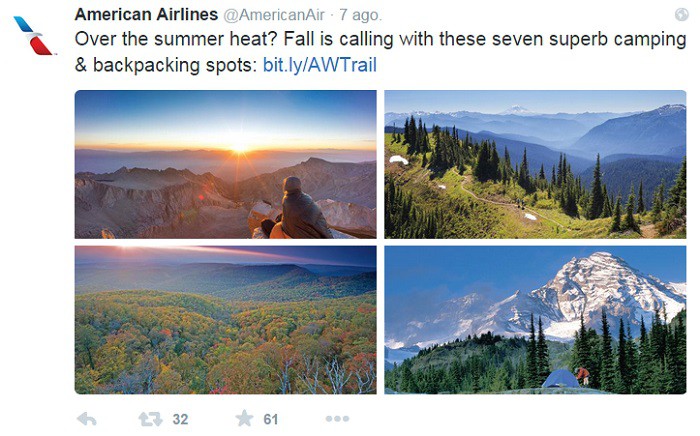The height and width of the screenshot is (436, 700).
Task: Open the three-dots more options menu
Action: [x=337, y=419]
